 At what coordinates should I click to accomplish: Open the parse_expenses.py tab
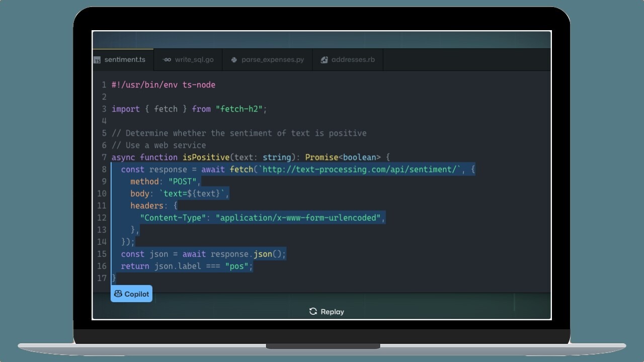(x=267, y=59)
